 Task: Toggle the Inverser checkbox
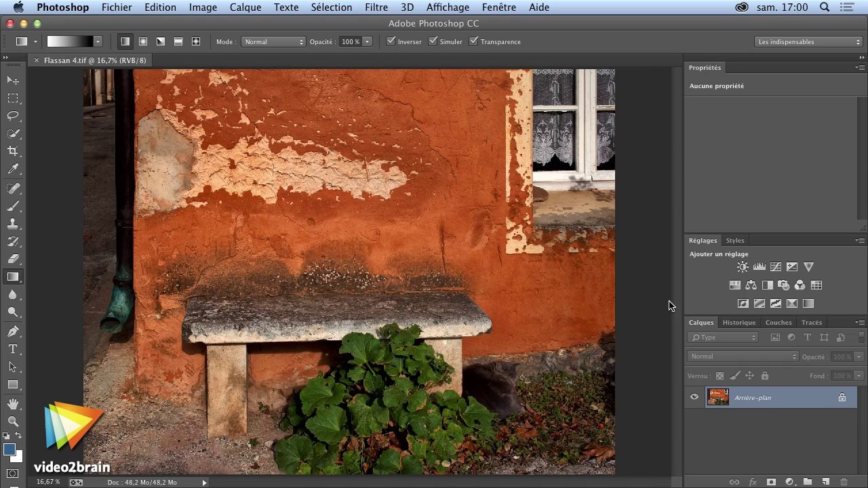click(391, 41)
